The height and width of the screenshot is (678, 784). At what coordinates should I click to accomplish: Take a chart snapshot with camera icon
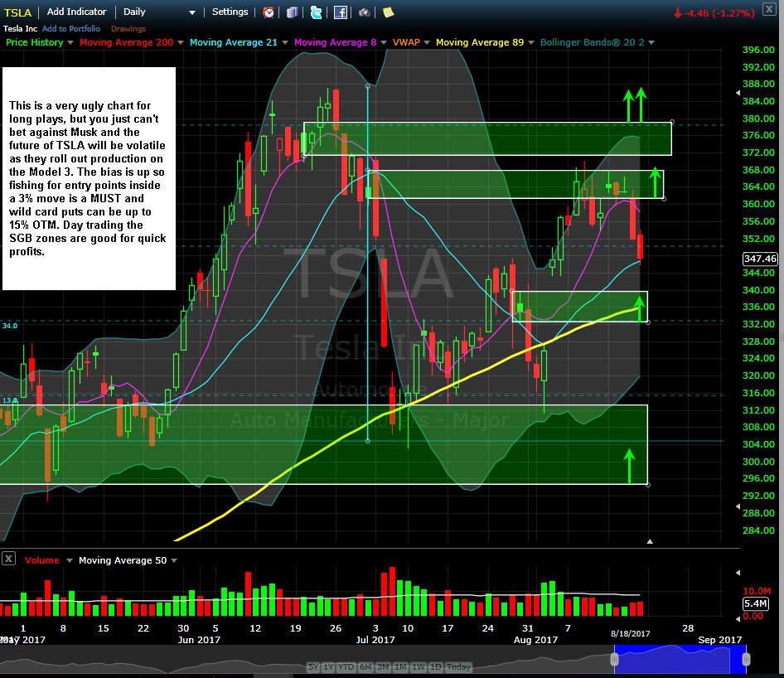click(365, 12)
